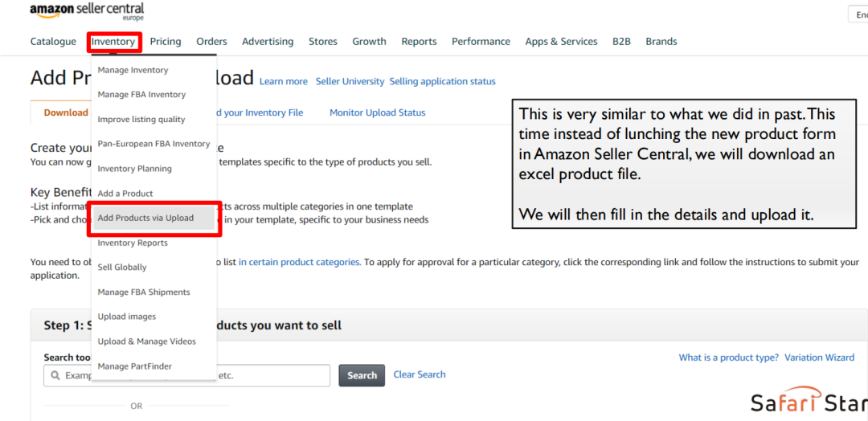Image resolution: width=868 pixels, height=421 pixels.
Task: Open the Inventory menu
Action: [113, 42]
